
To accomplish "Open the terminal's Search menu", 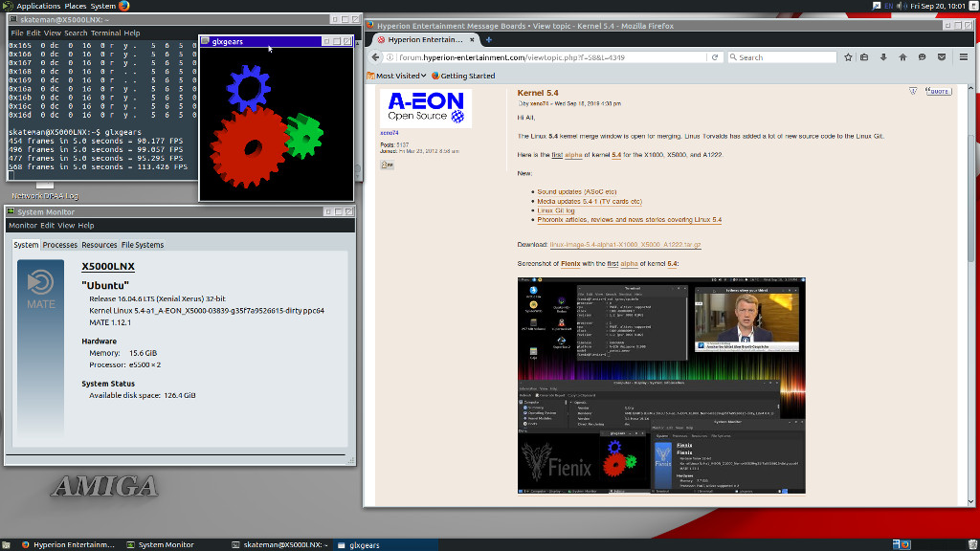I will (x=76, y=33).
